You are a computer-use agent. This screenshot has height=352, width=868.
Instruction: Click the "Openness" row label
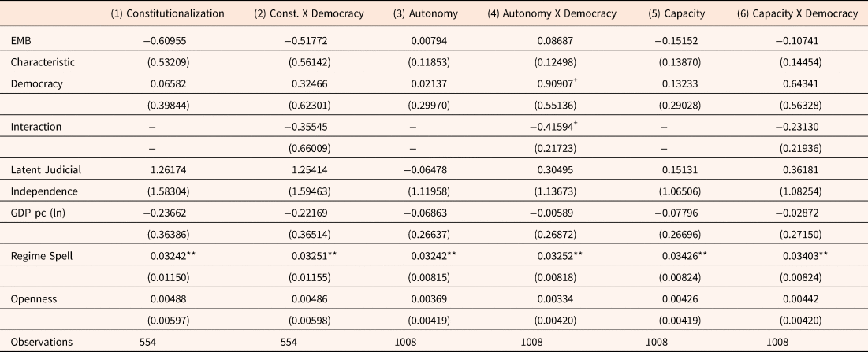coord(33,299)
